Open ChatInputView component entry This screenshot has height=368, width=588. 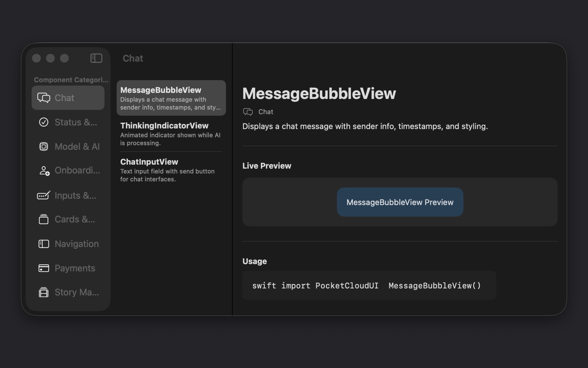pyautogui.click(x=171, y=170)
